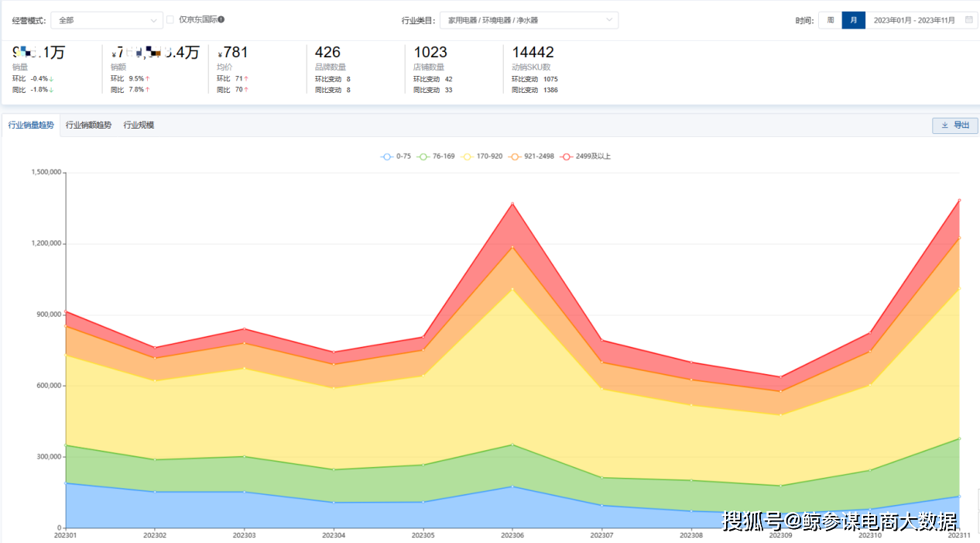Open the 行业规模 tab
Image resolution: width=980 pixels, height=543 pixels.
[139, 125]
